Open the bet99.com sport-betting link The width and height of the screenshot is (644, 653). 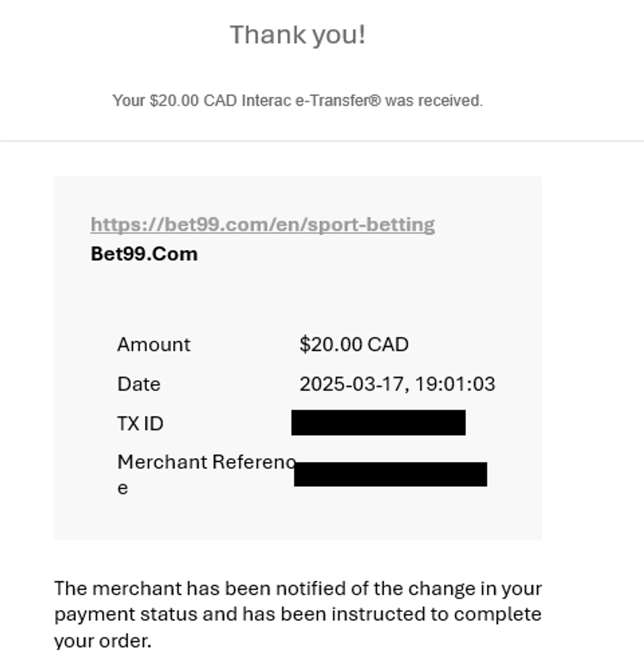point(262,224)
